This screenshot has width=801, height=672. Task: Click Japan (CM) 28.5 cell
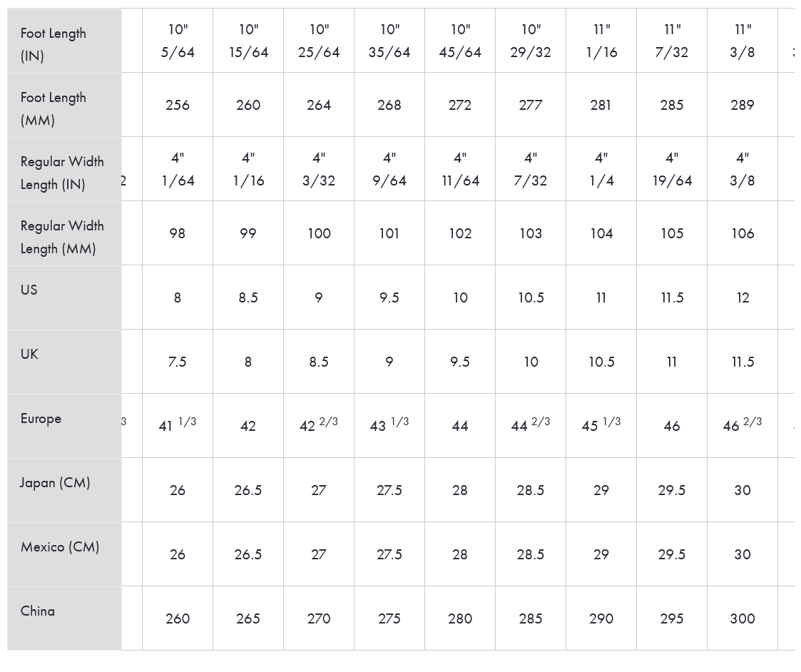[531, 490]
